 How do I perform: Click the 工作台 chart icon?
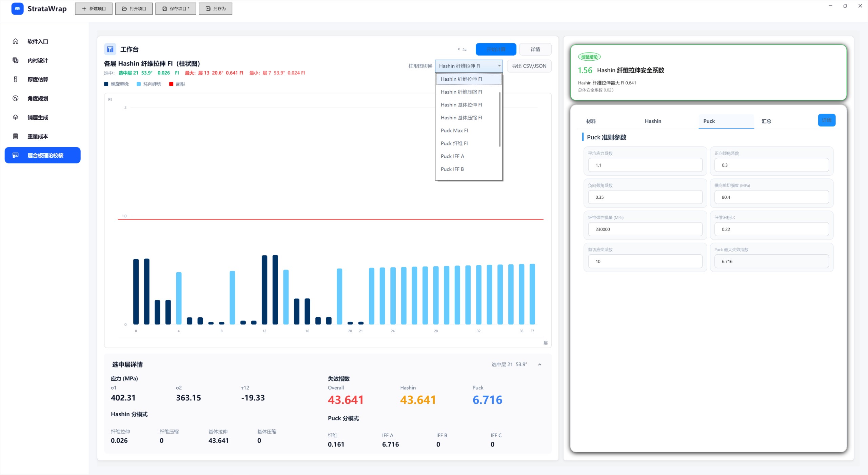(110, 49)
